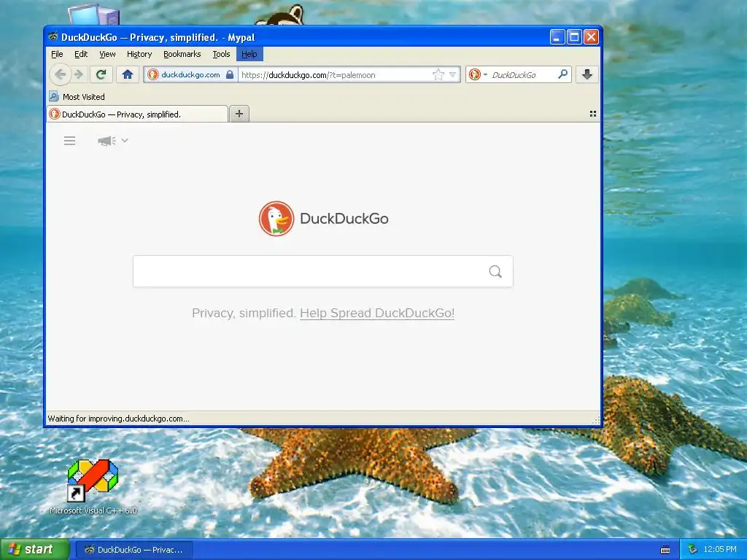This screenshot has height=560, width=747.
Task: Reload the page with the green refresh icon
Action: point(101,74)
